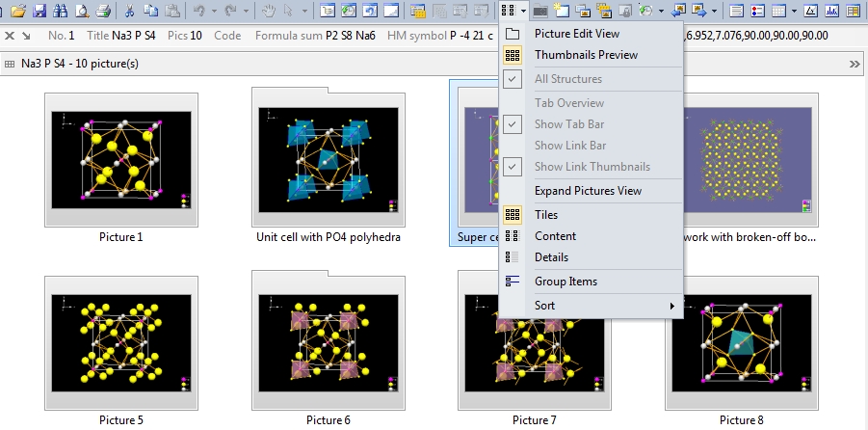Toggle the All Structures option
Image resolution: width=868 pixels, height=430 pixels.
(567, 79)
